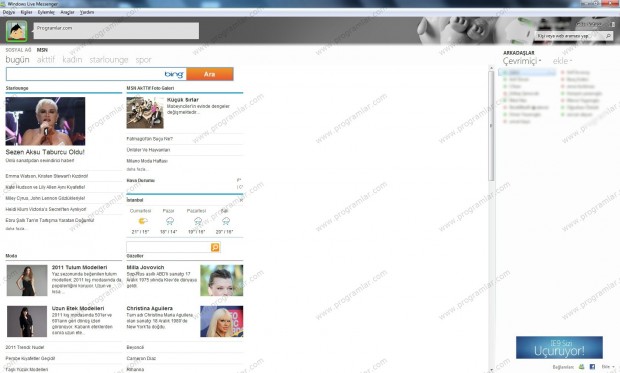Click daha fazla under Starlounge headlines
620x373 pixels.
(15, 229)
